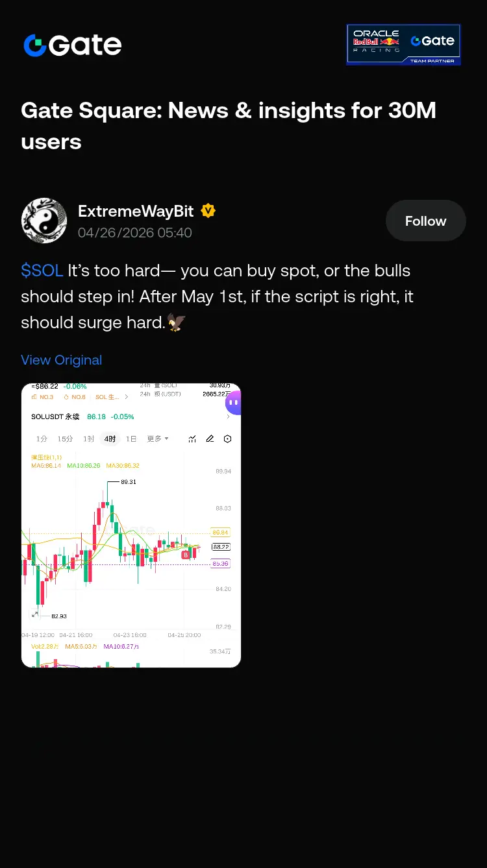This screenshot has width=487, height=868.
Task: Select the 1日 timeframe tab
Action: [131, 439]
